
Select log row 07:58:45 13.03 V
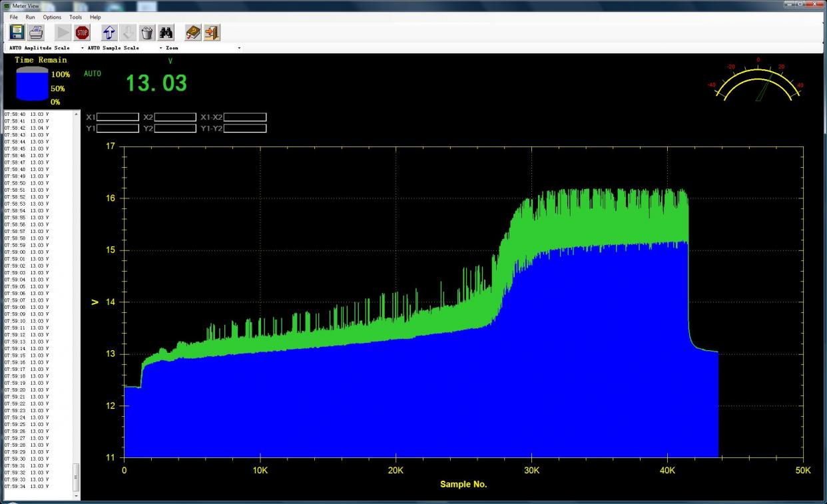[x=27, y=148]
